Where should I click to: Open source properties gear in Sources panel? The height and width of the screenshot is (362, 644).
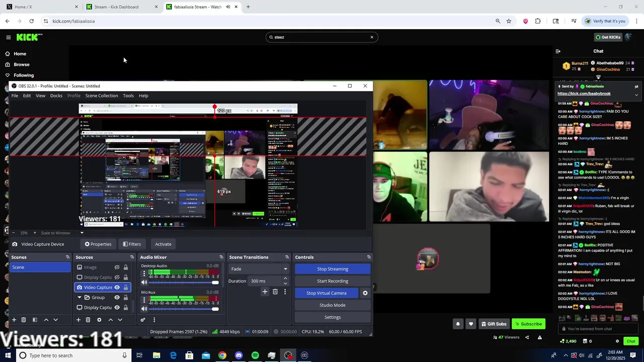(99, 320)
